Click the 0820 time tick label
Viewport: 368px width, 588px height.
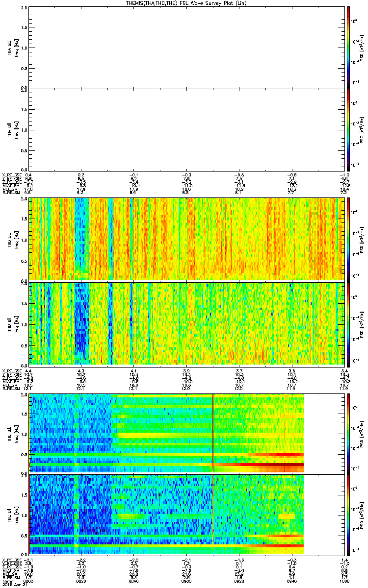coord(81,581)
